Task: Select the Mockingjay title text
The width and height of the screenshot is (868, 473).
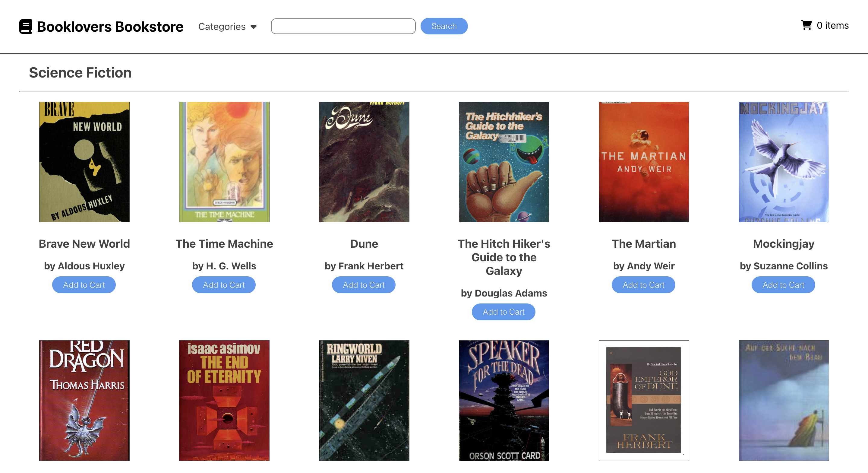Action: (x=783, y=244)
